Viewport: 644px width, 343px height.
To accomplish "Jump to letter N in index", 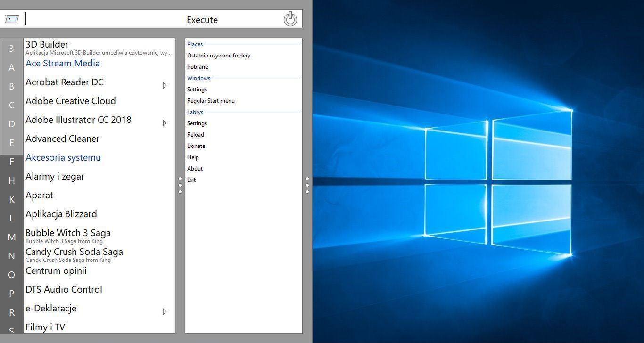I will pyautogui.click(x=11, y=256).
